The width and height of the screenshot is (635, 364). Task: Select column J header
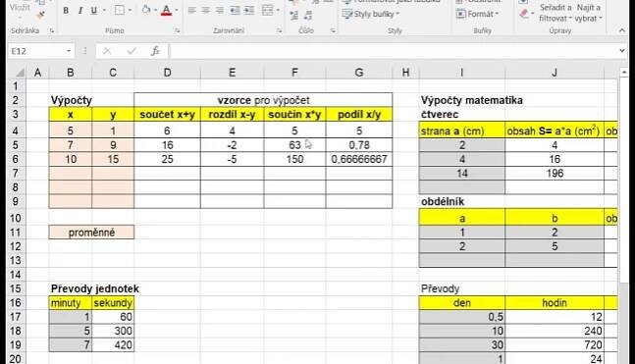point(555,73)
